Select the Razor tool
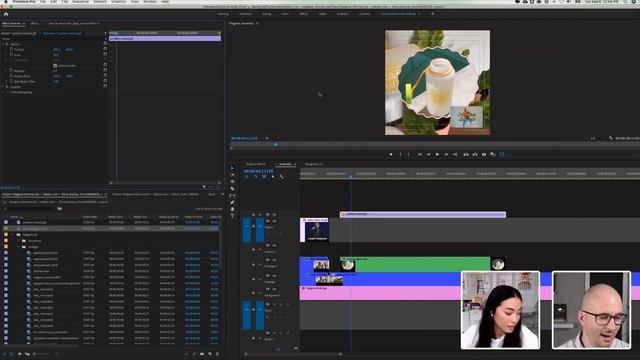This screenshot has height=360, width=640. [x=232, y=189]
